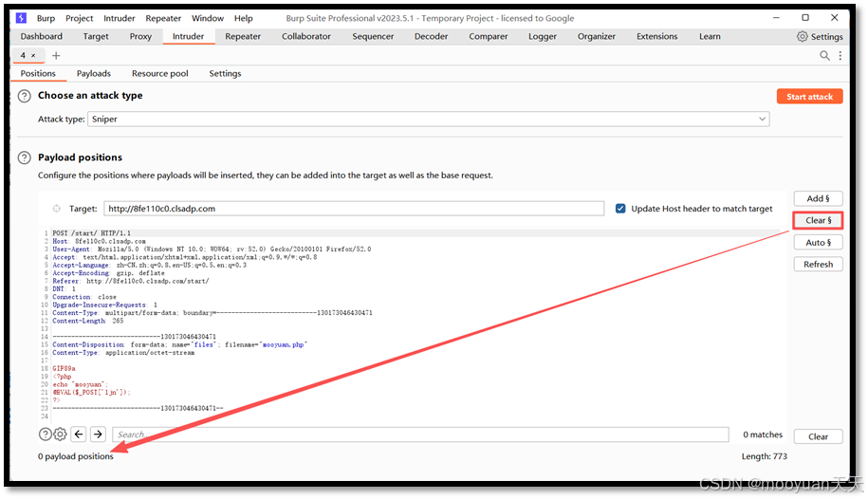Viewport: 868px width, 499px height.
Task: Click the search magnifier icon
Action: 824,55
